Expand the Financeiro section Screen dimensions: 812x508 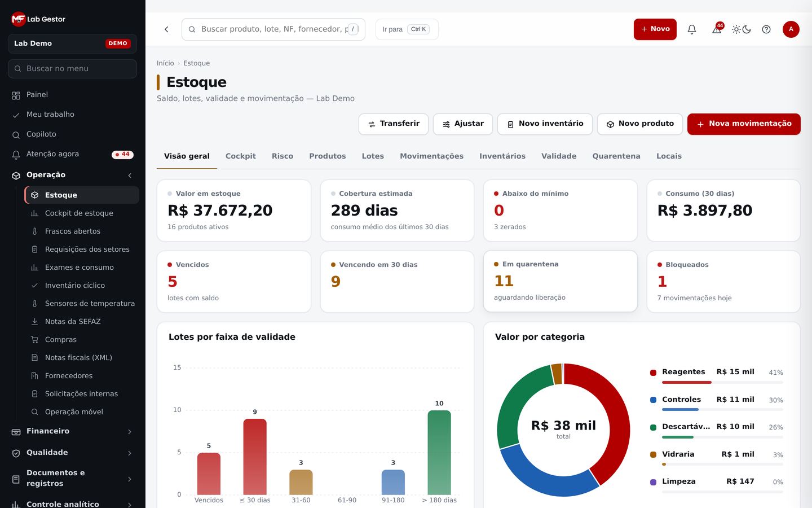(72, 431)
